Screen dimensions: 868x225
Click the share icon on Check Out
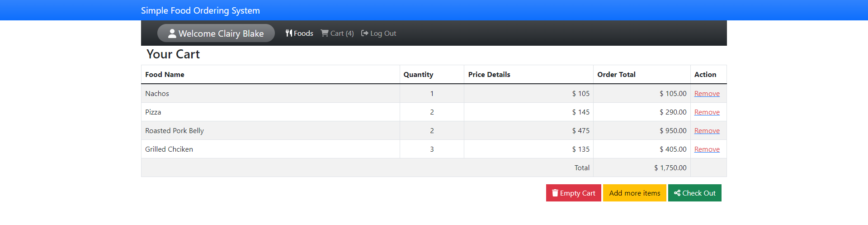pyautogui.click(x=677, y=193)
